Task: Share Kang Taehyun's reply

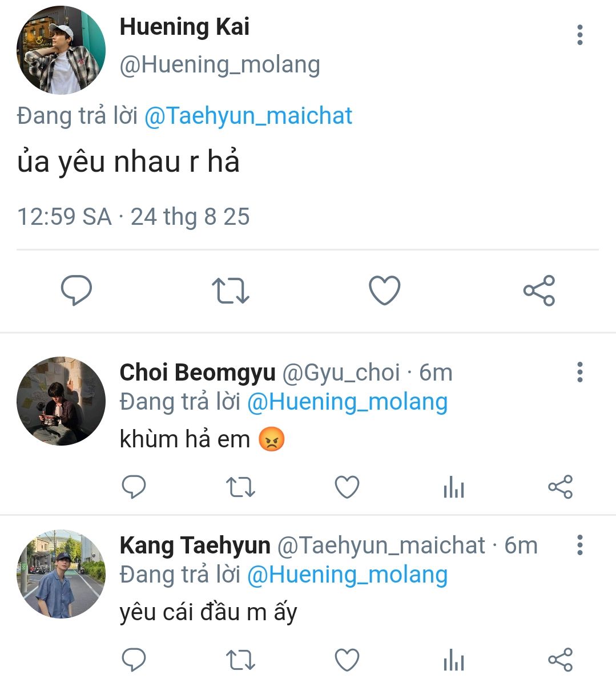Action: pyautogui.click(x=560, y=660)
